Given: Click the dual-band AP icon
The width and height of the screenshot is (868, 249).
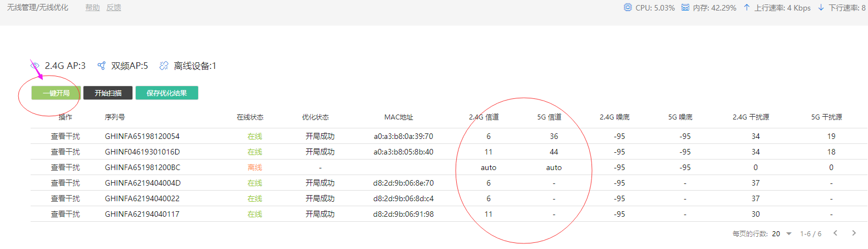Looking at the screenshot, I should pyautogui.click(x=101, y=66).
